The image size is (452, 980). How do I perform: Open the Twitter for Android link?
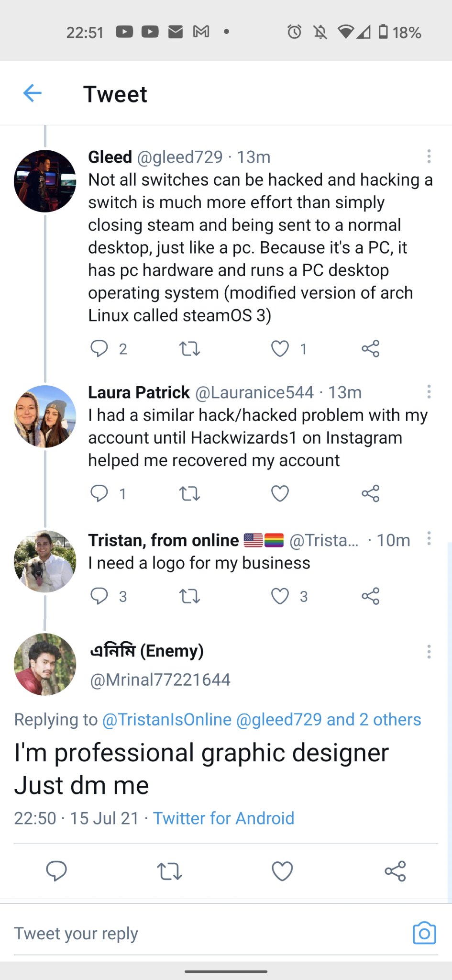[x=223, y=818]
